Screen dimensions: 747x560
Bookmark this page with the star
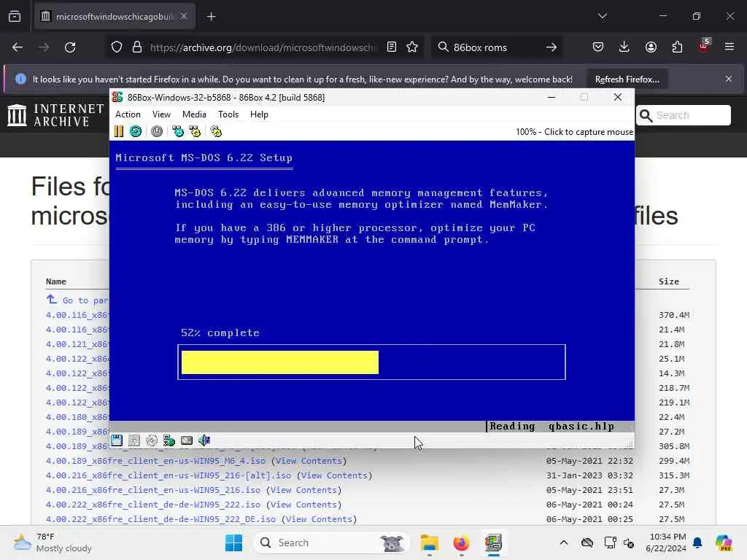(x=412, y=47)
